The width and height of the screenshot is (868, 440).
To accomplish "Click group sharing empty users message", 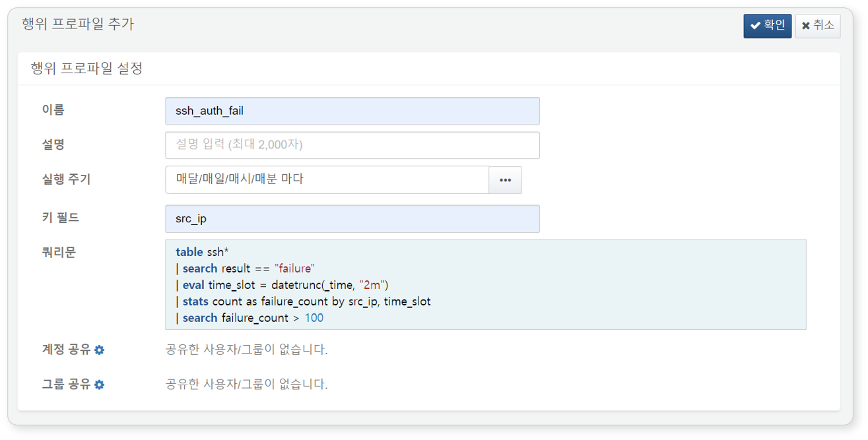I will [x=246, y=384].
